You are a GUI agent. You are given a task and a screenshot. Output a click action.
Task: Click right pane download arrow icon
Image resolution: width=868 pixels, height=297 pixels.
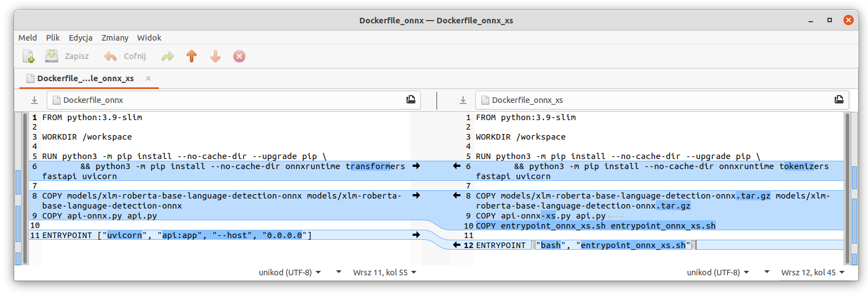pyautogui.click(x=463, y=100)
